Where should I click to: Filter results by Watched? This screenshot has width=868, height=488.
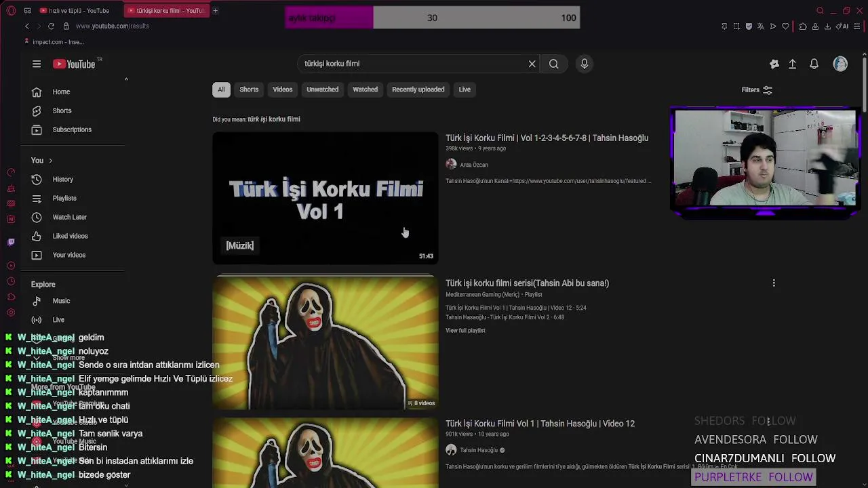[x=365, y=89]
